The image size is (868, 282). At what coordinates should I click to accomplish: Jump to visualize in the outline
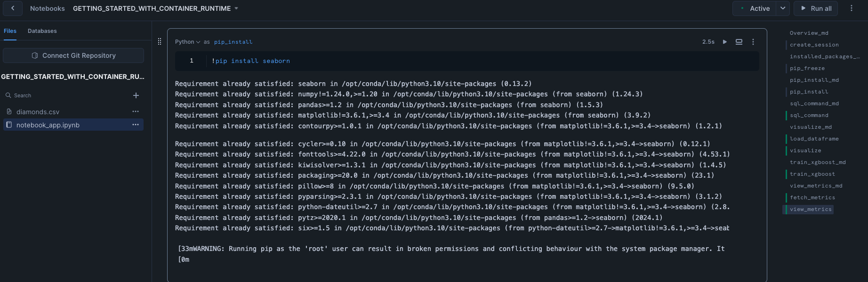click(x=805, y=150)
